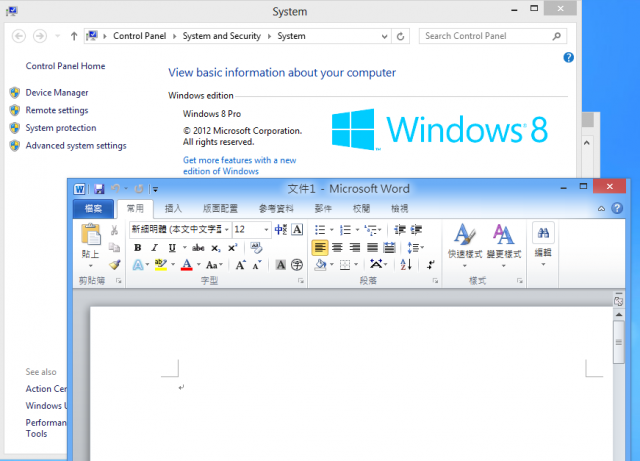This screenshot has width=640, height=461.
Task: Click the Distributed alignment icon
Action: (389, 247)
